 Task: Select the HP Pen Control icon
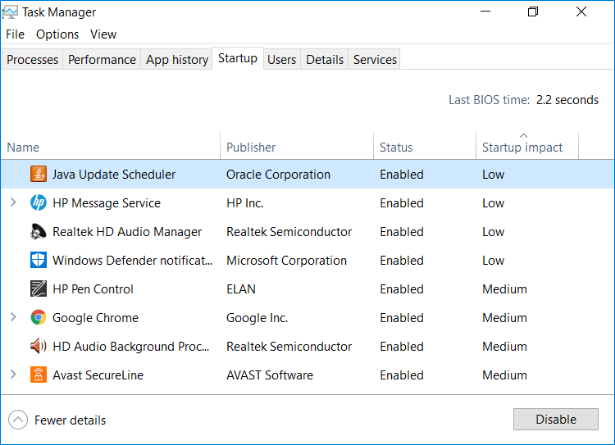[x=38, y=289]
